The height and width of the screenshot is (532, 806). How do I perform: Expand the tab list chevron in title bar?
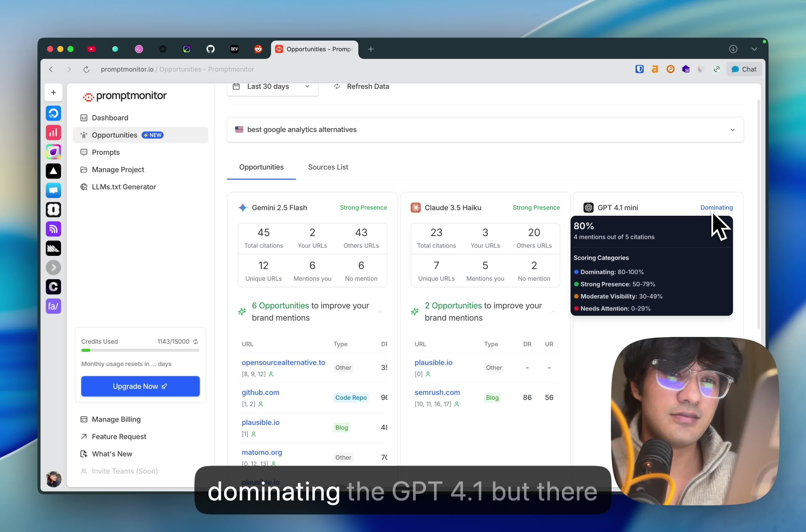coord(754,49)
